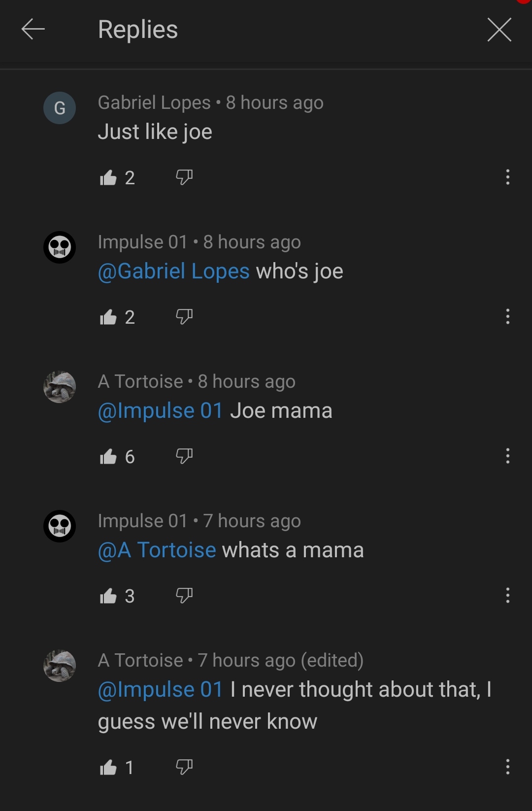Navigate back using the back arrow
Image resolution: width=532 pixels, height=811 pixels.
click(33, 30)
